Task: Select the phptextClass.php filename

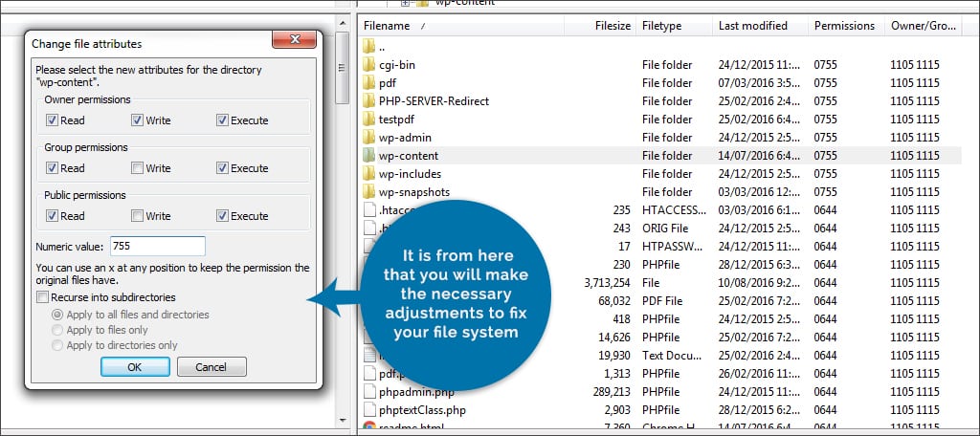Action: click(422, 410)
